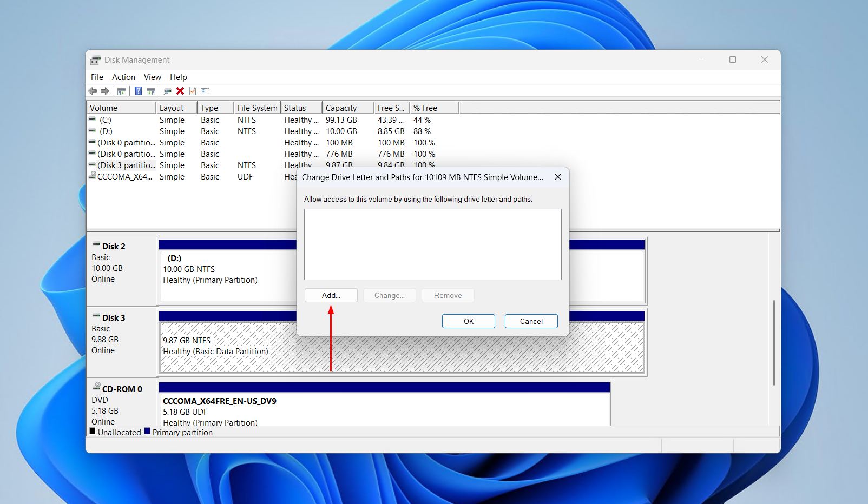Click the drive icon beside (D:) volume

point(93,131)
